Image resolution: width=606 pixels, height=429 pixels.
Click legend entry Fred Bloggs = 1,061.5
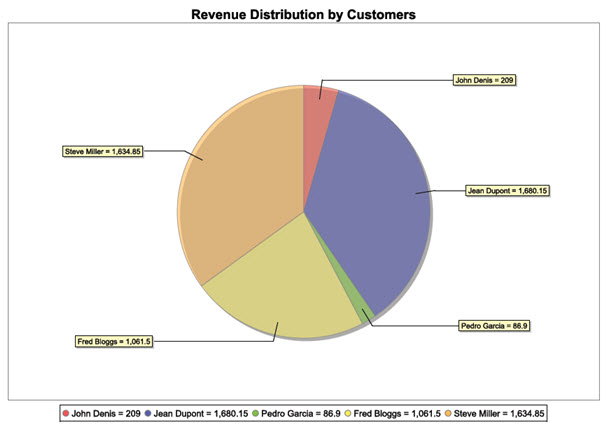pyautogui.click(x=392, y=414)
